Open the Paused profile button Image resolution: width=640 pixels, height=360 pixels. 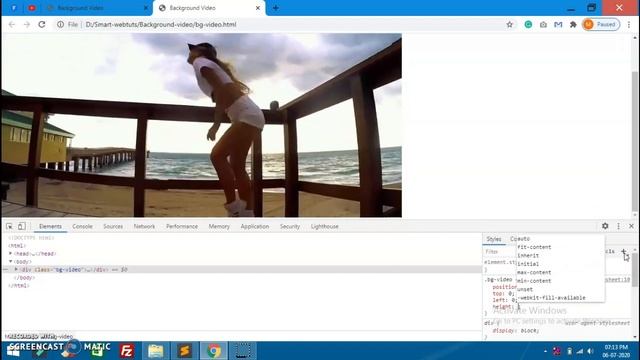[x=601, y=24]
